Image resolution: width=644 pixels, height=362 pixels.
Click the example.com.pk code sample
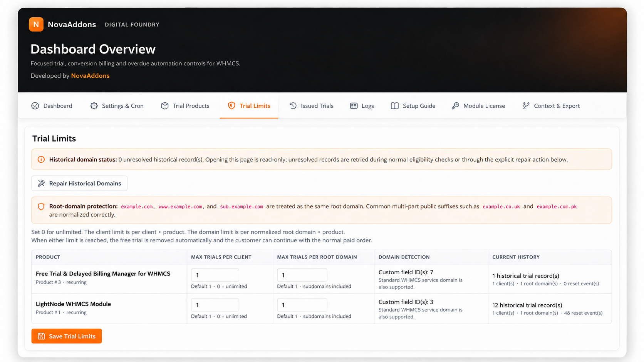[x=557, y=207]
